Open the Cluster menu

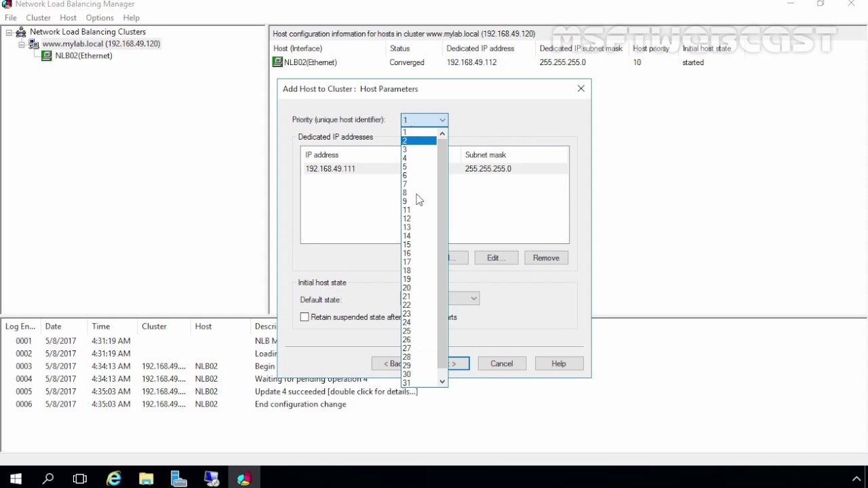[x=39, y=18]
